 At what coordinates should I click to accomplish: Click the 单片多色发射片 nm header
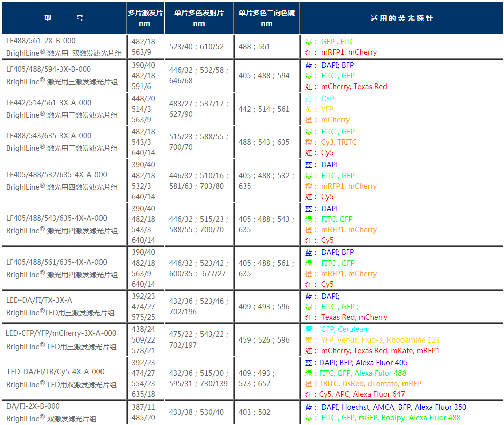[199, 18]
